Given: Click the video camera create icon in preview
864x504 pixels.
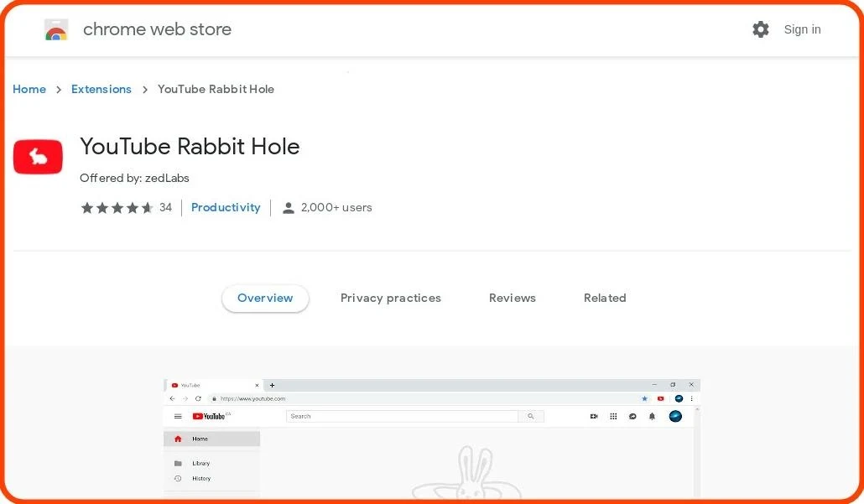Looking at the screenshot, I should [x=594, y=417].
